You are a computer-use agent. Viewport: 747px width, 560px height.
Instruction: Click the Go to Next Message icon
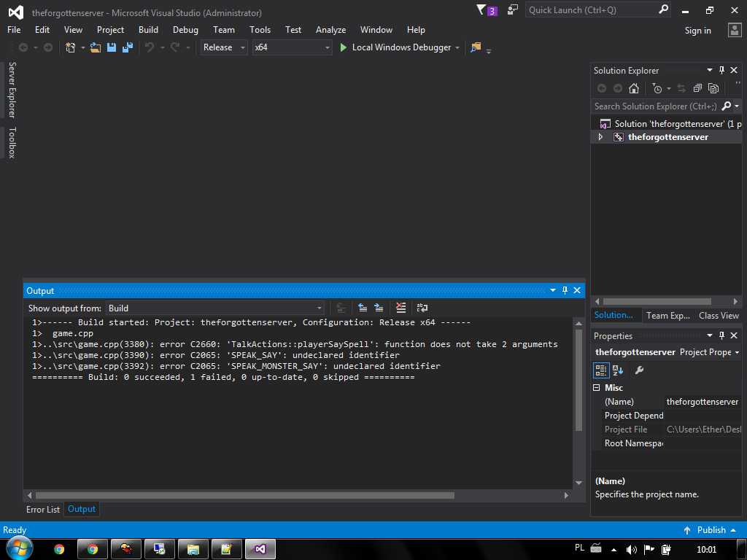click(x=379, y=308)
